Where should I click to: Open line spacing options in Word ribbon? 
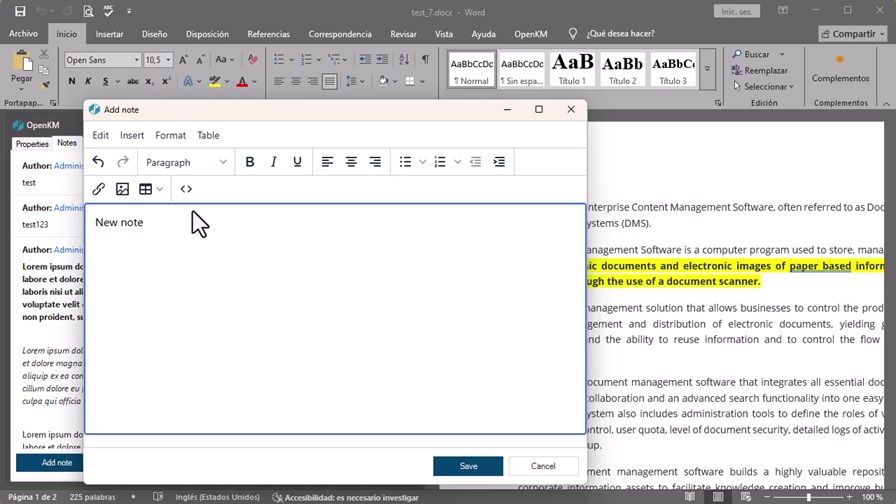coord(355,82)
